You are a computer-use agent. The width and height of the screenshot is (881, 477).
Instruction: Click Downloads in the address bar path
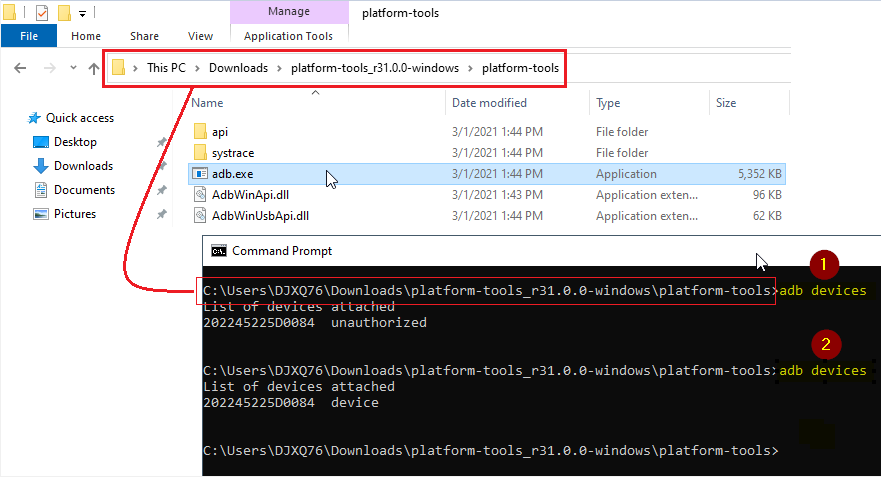click(238, 68)
